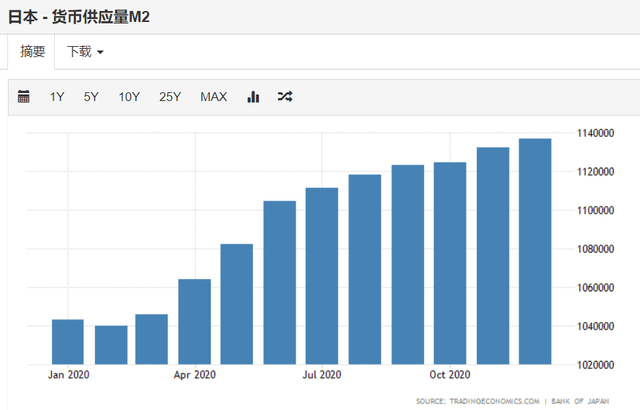Choose the 25Y time range
Viewport: 640px width, 410px height.
point(170,97)
